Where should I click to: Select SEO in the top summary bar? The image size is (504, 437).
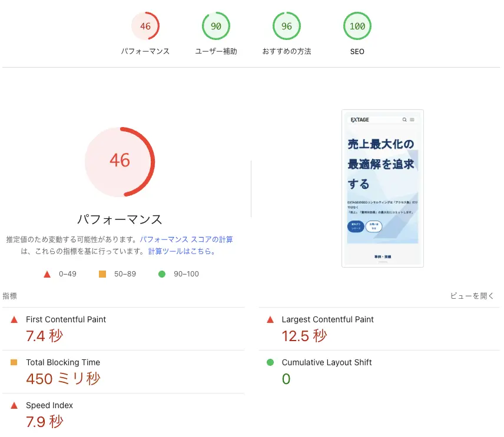click(357, 51)
